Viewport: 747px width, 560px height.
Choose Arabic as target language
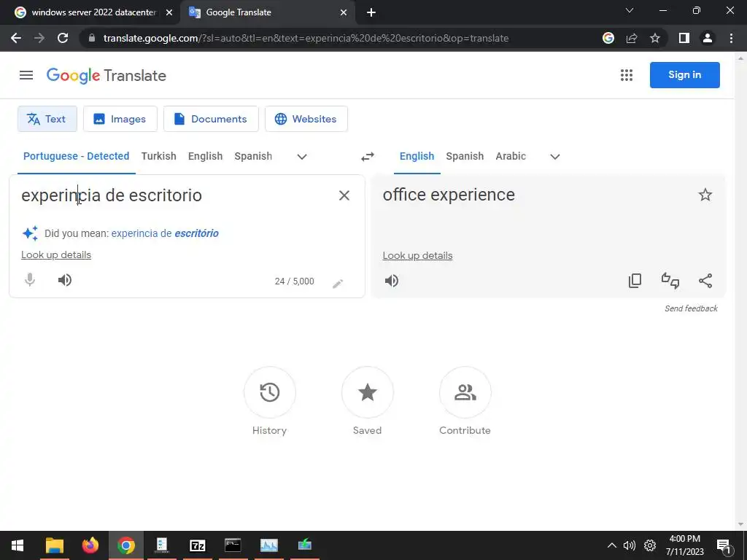pos(511,156)
